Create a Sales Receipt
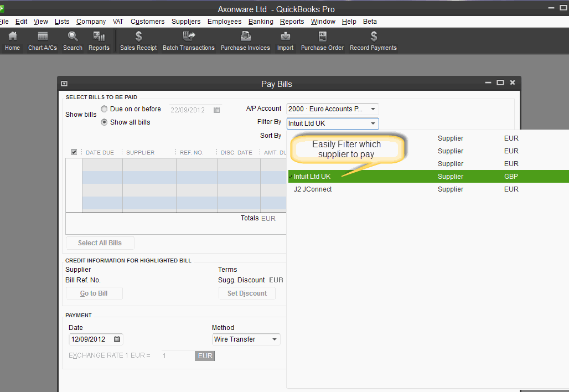This screenshot has height=392, width=569. tap(138, 41)
